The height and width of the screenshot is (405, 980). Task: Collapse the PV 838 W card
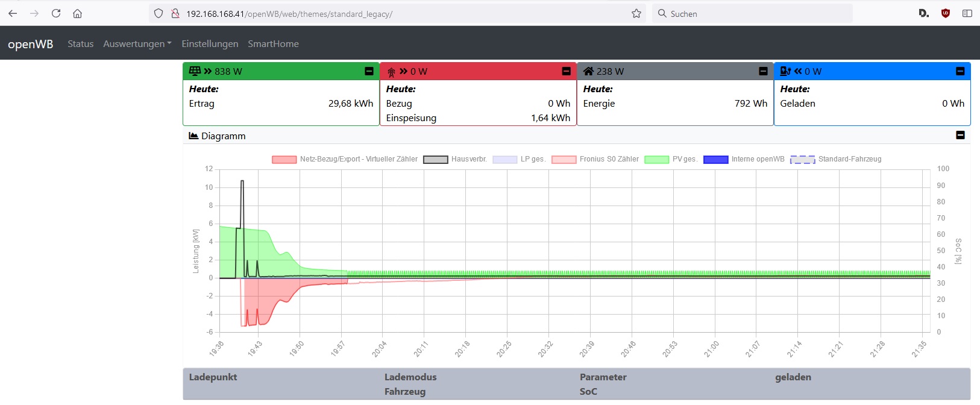coord(369,71)
